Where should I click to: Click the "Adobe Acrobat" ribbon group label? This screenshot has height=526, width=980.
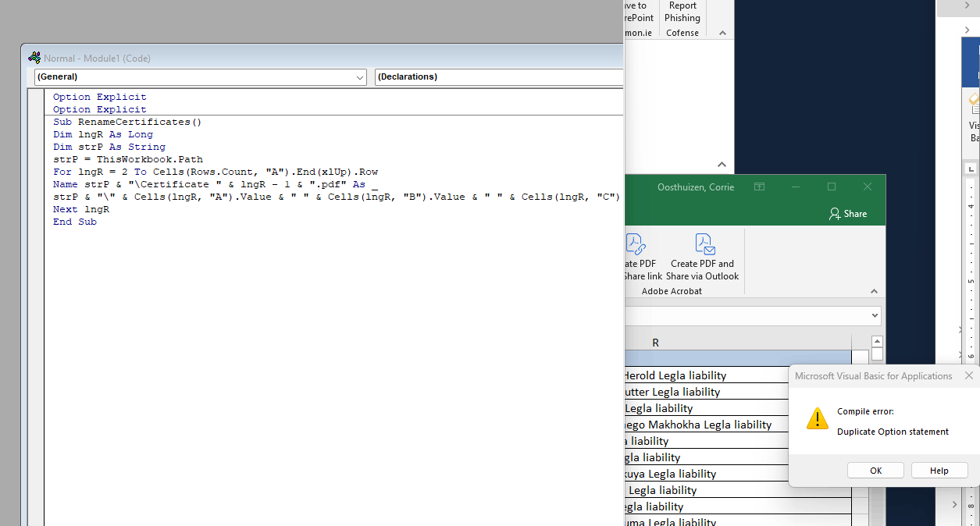point(672,291)
